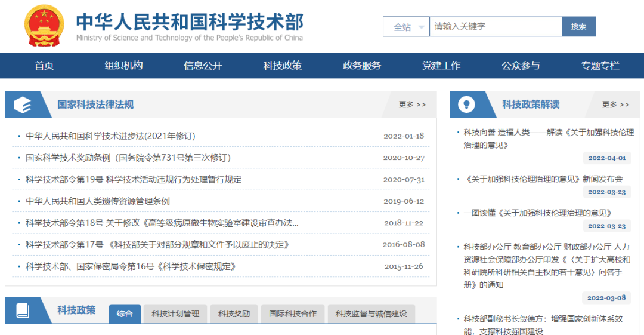Click the date 2022-01-18
The image size is (644, 335).
404,136
